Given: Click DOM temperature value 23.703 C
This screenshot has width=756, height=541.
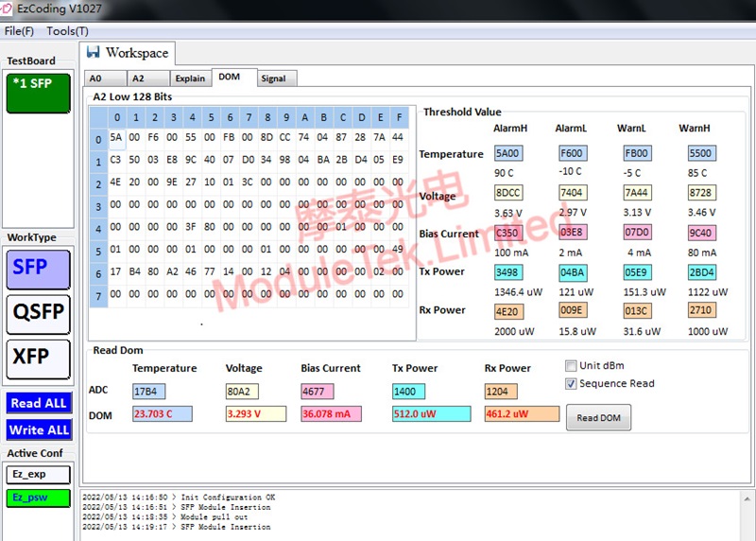Looking at the screenshot, I should (x=162, y=414).
